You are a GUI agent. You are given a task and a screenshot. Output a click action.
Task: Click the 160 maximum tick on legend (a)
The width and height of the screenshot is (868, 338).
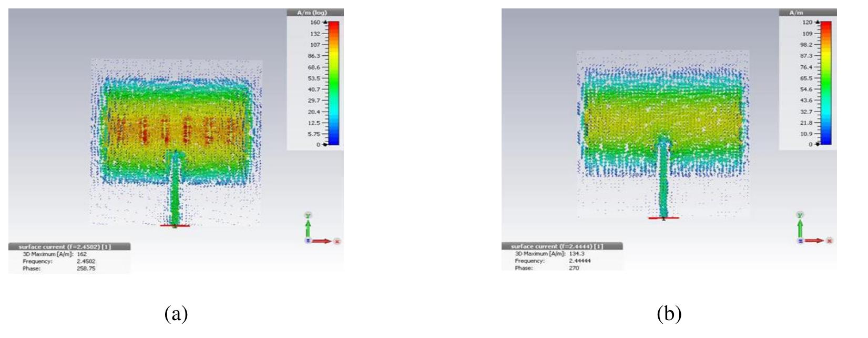click(315, 23)
